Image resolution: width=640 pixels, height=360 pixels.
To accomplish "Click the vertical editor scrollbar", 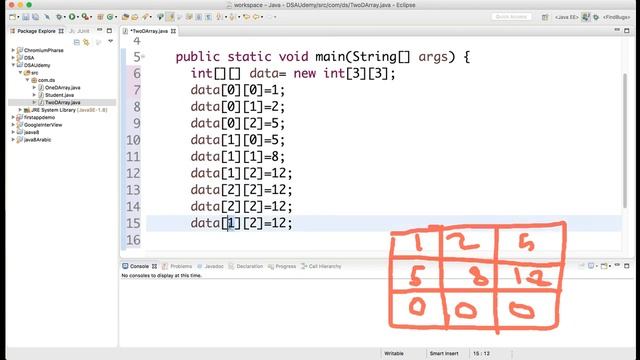I will [x=624, y=141].
